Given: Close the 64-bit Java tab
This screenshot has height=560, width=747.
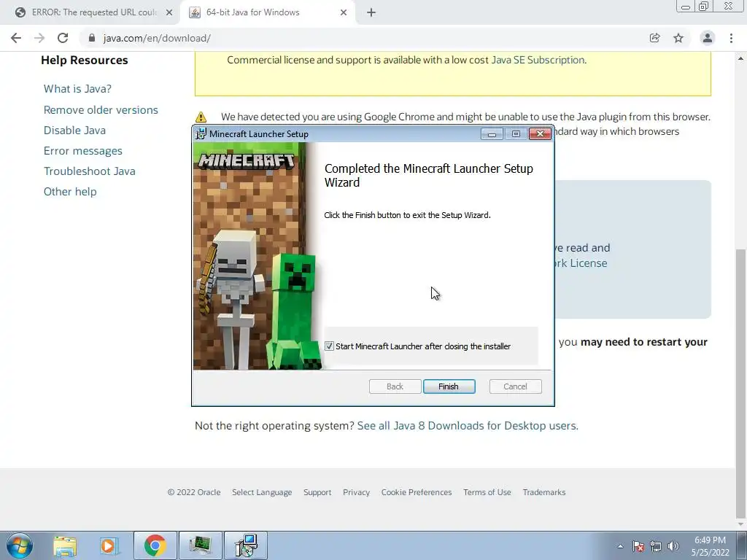Looking at the screenshot, I should tap(344, 13).
